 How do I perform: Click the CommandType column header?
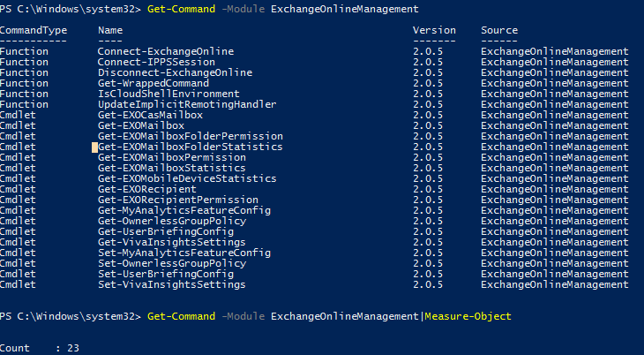tap(34, 30)
